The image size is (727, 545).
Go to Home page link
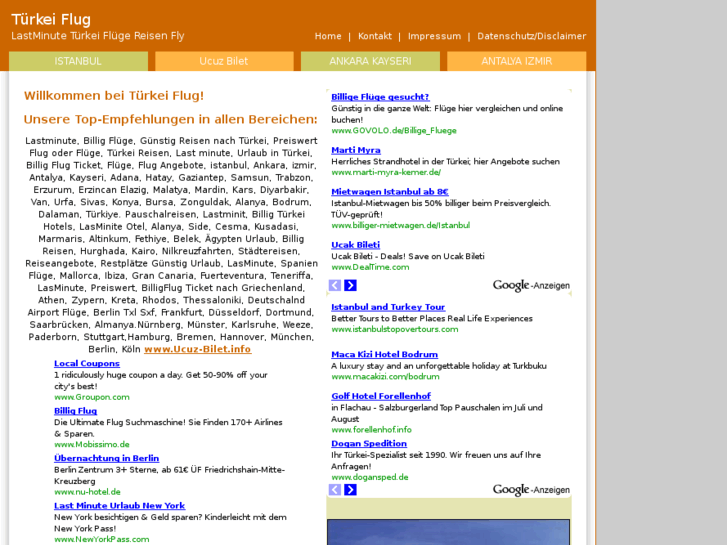[x=328, y=36]
